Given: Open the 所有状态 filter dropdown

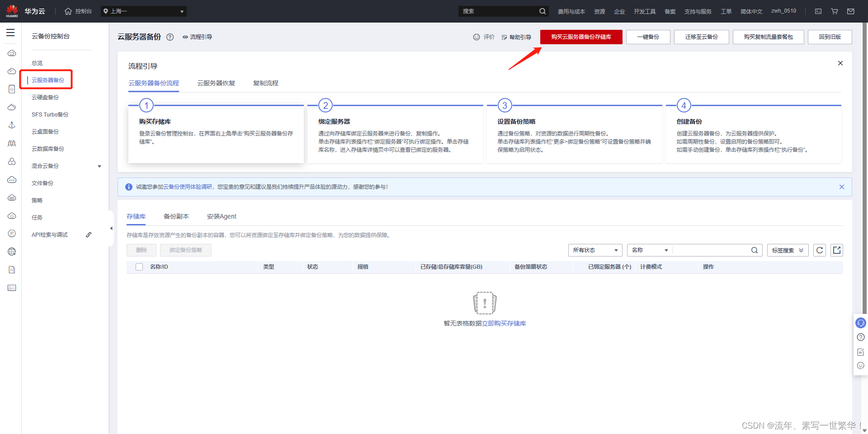Looking at the screenshot, I should [x=595, y=250].
